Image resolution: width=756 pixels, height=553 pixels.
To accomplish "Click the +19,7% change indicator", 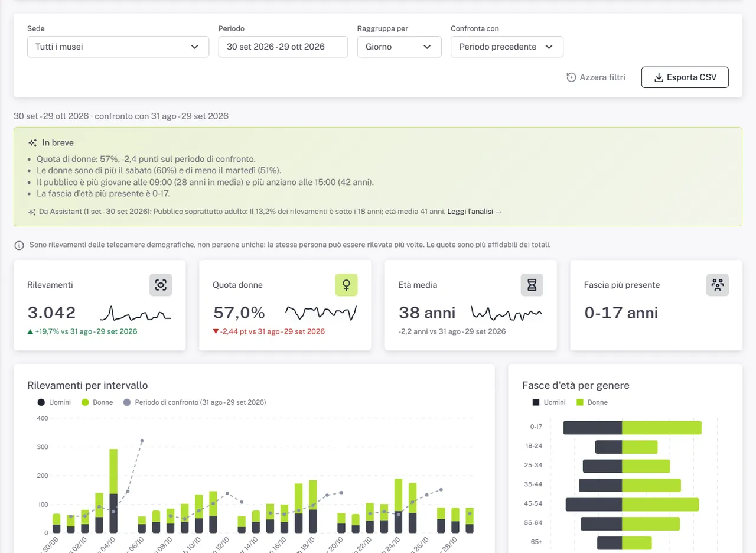I will coord(82,331).
